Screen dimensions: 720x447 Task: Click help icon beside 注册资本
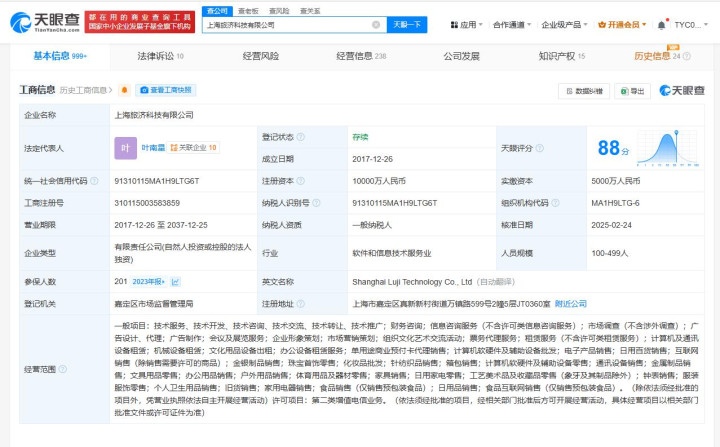301,181
